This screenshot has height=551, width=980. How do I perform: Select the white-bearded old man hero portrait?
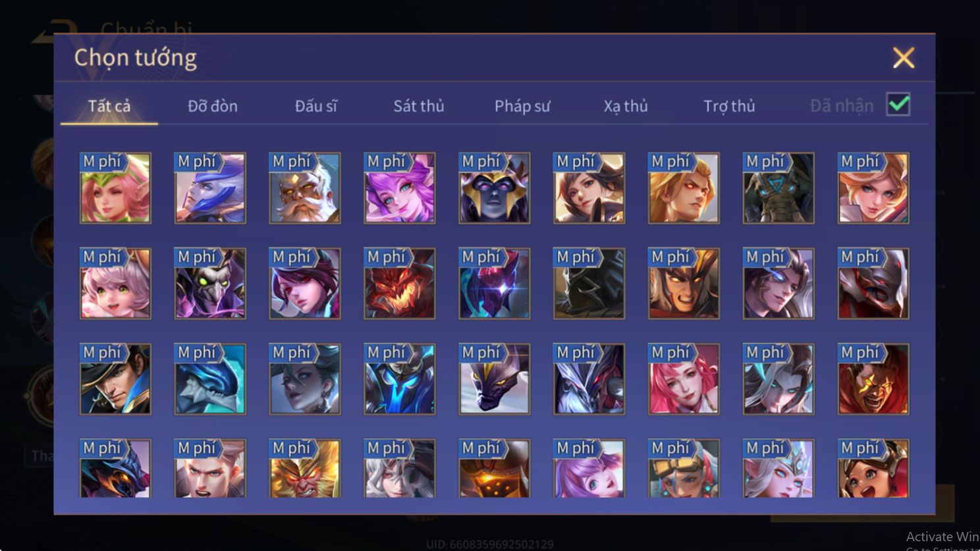[305, 188]
